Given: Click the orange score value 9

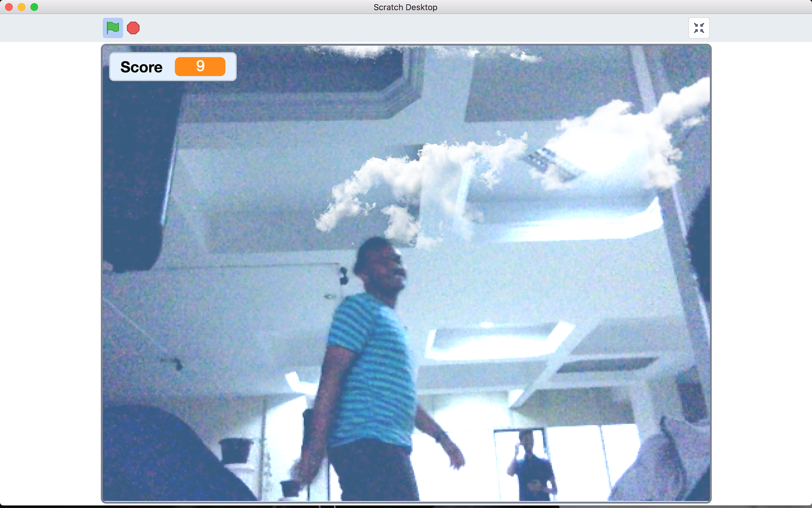Looking at the screenshot, I should click(200, 66).
